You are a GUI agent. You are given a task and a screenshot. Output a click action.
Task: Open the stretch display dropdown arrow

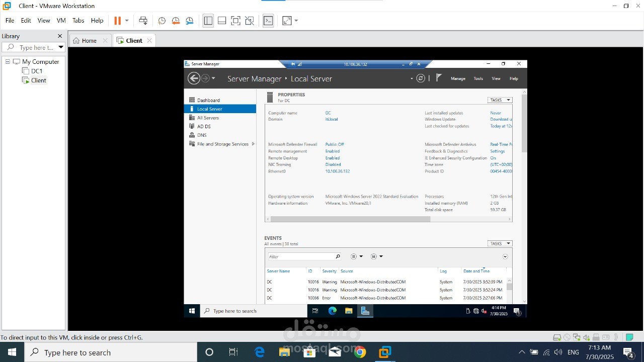(296, 21)
